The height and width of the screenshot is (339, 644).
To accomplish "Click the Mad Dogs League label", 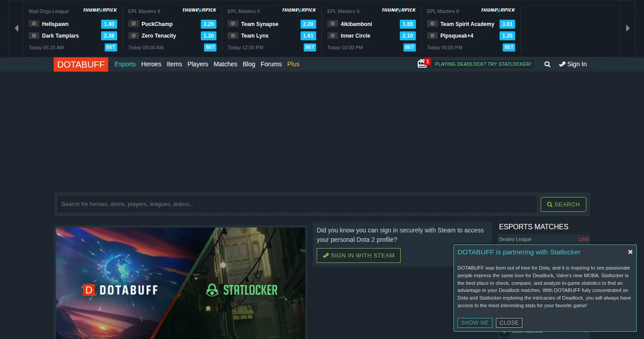I will [49, 11].
